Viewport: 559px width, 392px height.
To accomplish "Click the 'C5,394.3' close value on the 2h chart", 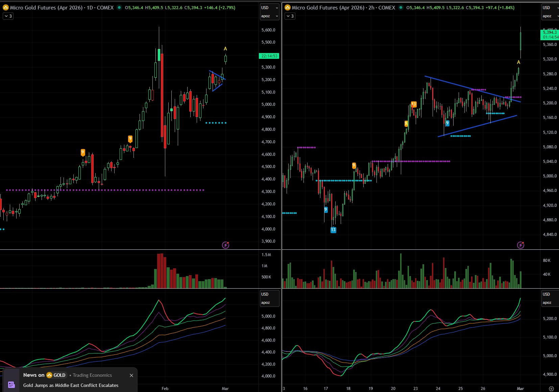I will [x=475, y=7].
